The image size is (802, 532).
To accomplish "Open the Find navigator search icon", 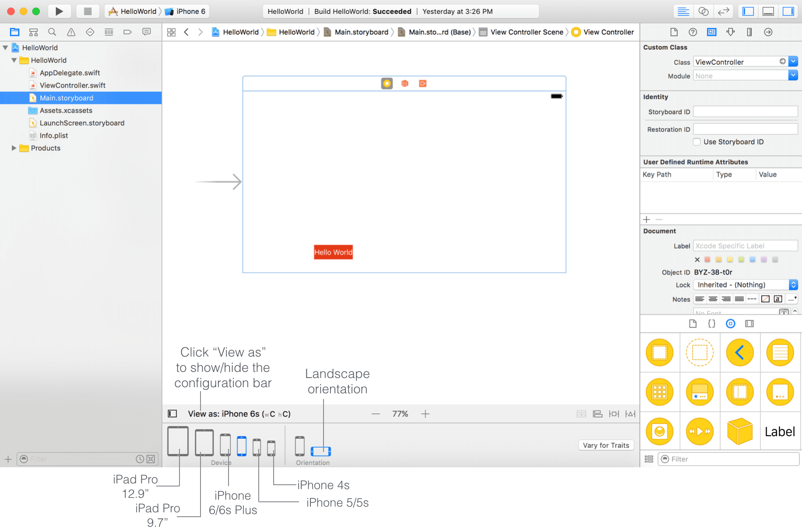I will (x=52, y=32).
